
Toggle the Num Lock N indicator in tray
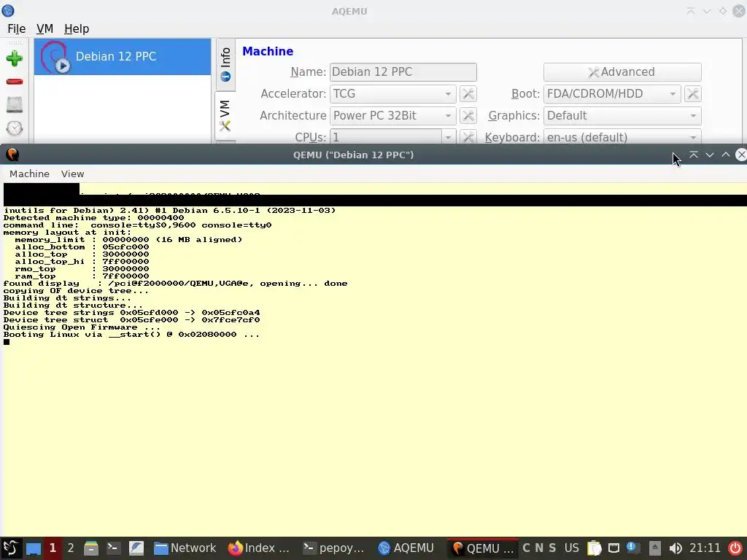click(x=539, y=548)
